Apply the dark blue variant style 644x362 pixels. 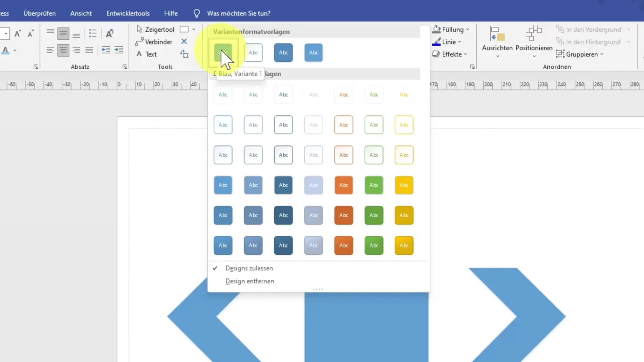tap(283, 53)
